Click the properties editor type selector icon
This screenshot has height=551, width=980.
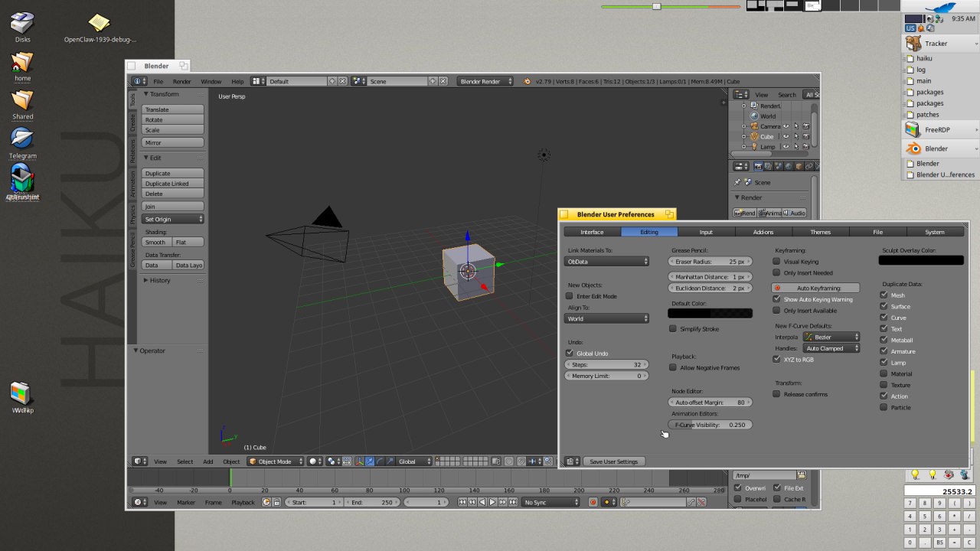[740, 166]
